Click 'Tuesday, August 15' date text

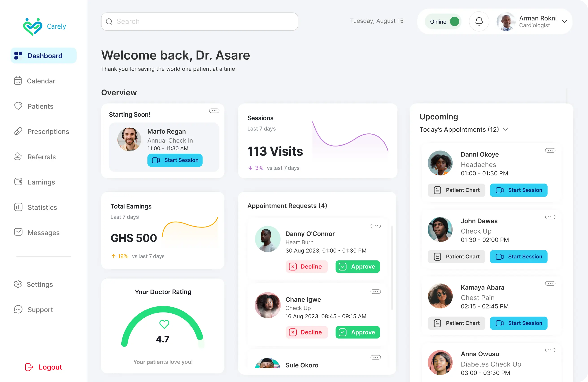tap(377, 21)
